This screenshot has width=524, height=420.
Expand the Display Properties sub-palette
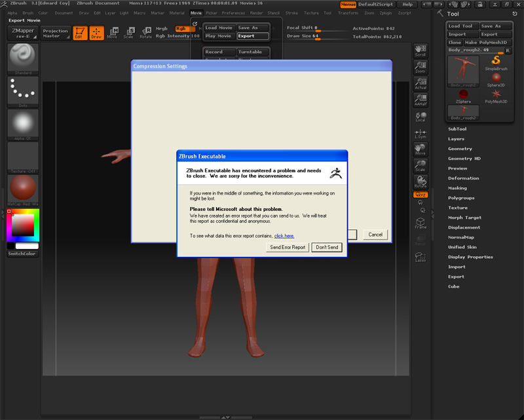[470, 257]
